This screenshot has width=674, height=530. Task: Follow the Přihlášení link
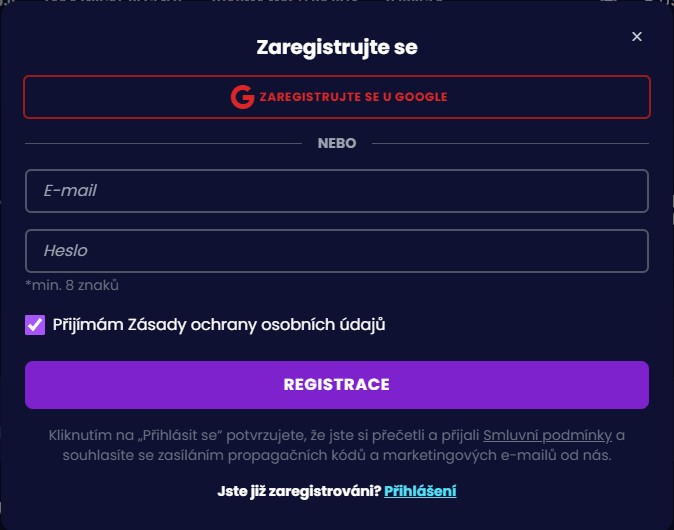[420, 491]
